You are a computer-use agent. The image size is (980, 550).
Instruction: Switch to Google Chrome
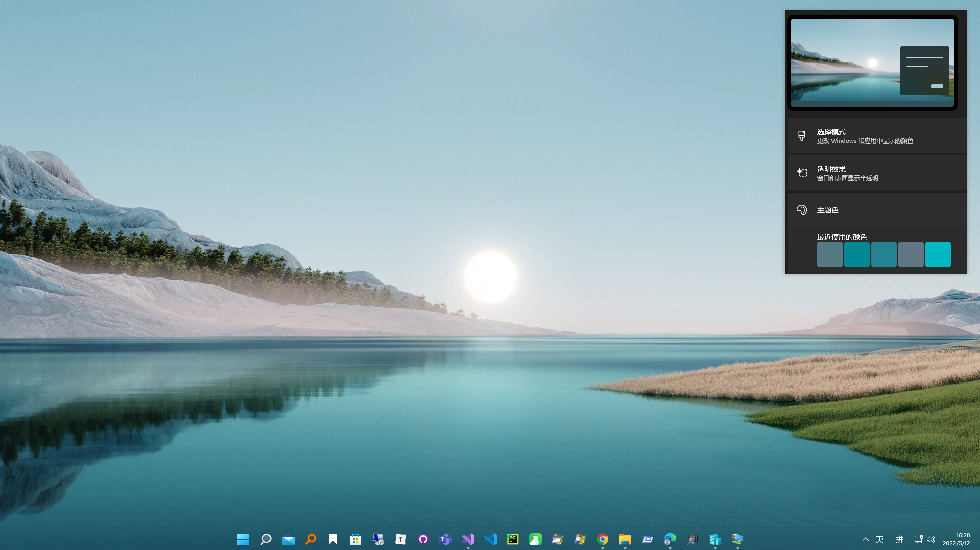click(x=602, y=539)
